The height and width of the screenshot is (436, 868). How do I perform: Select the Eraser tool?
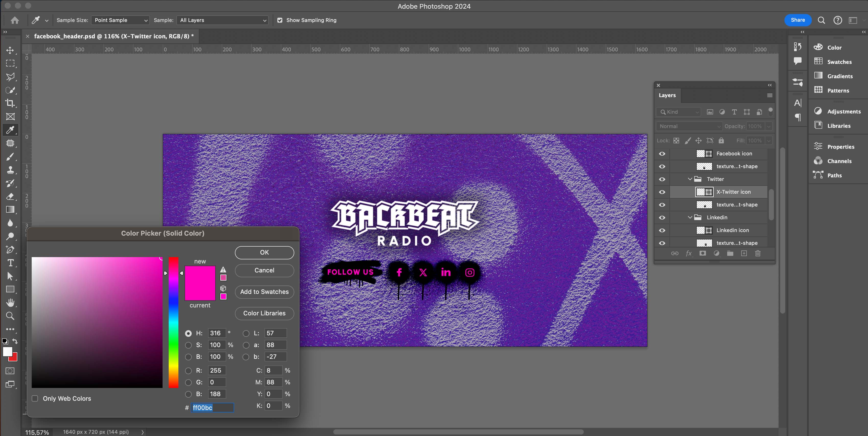[x=10, y=197]
